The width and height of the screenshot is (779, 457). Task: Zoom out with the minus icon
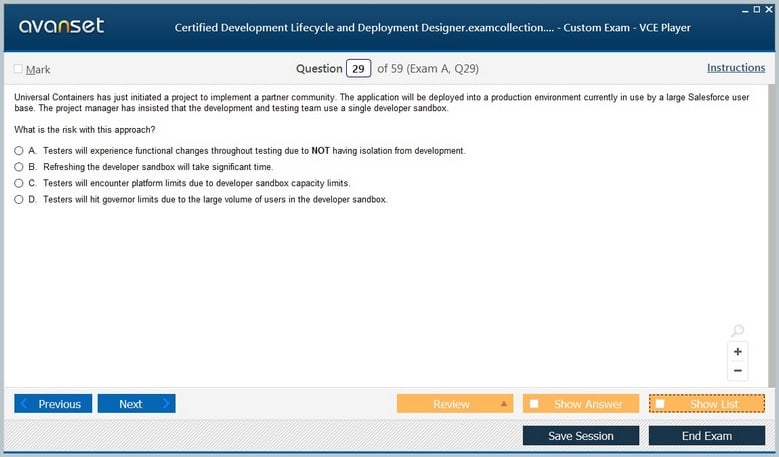pyautogui.click(x=738, y=371)
